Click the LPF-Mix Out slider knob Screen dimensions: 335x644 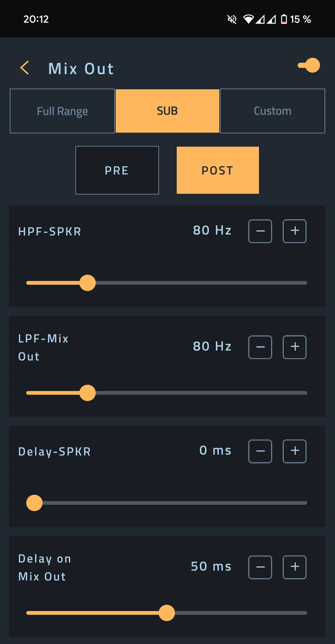pyautogui.click(x=87, y=393)
